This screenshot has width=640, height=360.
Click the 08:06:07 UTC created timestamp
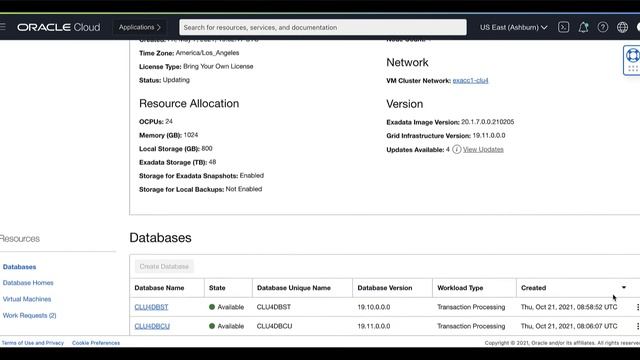[x=569, y=326]
